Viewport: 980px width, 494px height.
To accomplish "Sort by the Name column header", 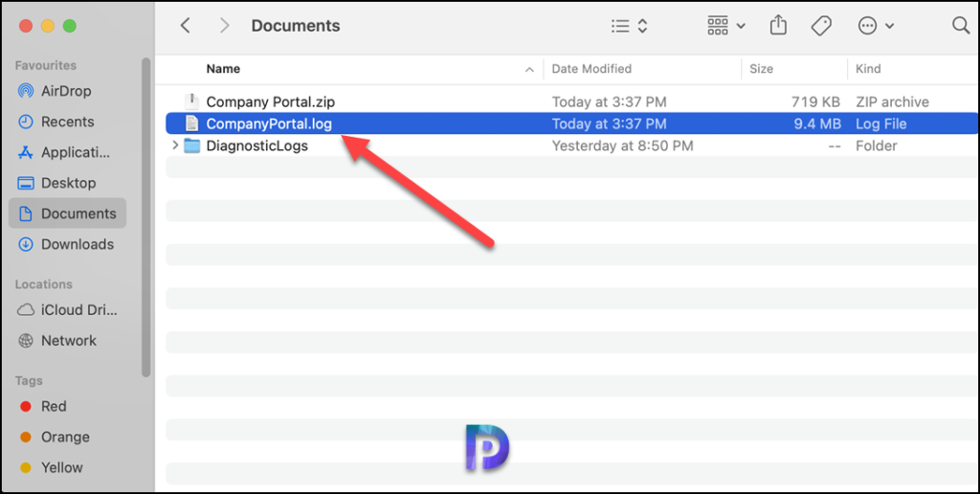I will click(x=223, y=69).
